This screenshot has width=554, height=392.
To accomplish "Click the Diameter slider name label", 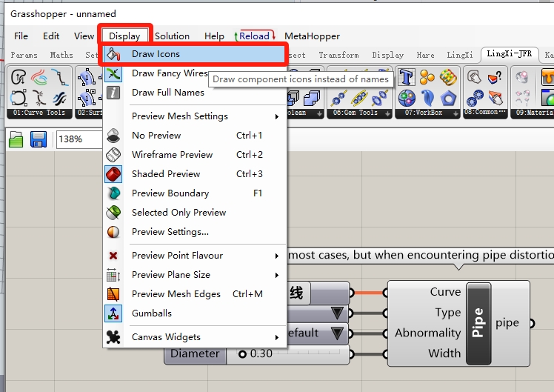I will click(x=195, y=353).
